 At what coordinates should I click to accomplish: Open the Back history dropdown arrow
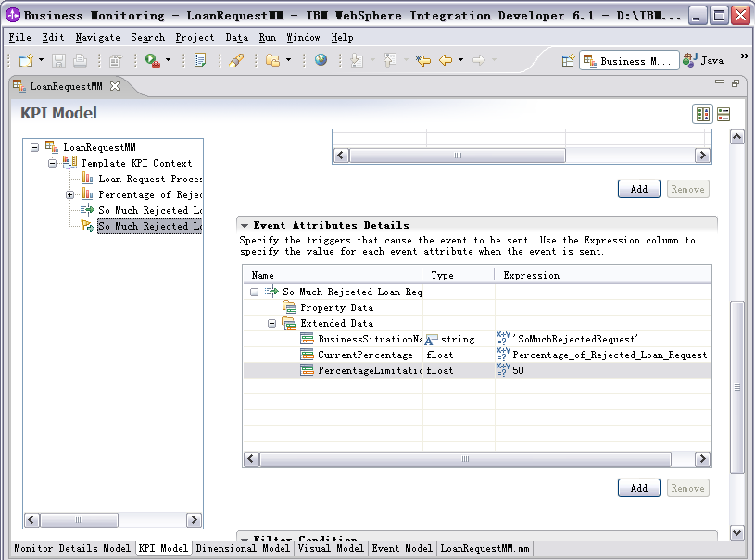(x=460, y=60)
